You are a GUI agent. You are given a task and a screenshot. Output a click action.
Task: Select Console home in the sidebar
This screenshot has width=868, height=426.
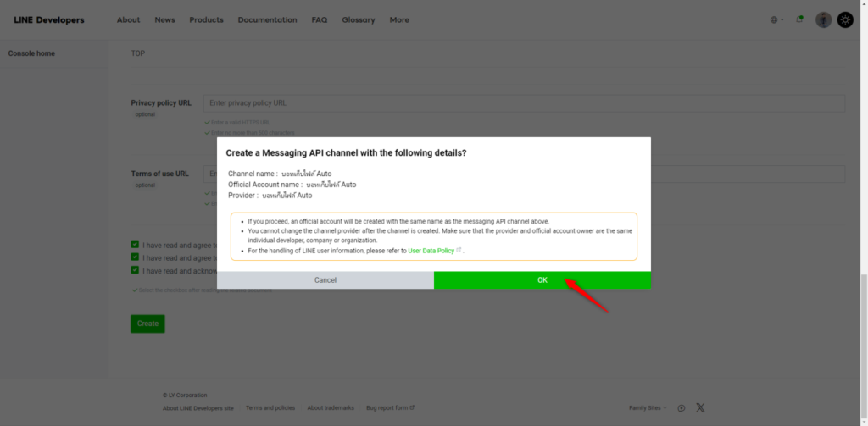tap(32, 53)
